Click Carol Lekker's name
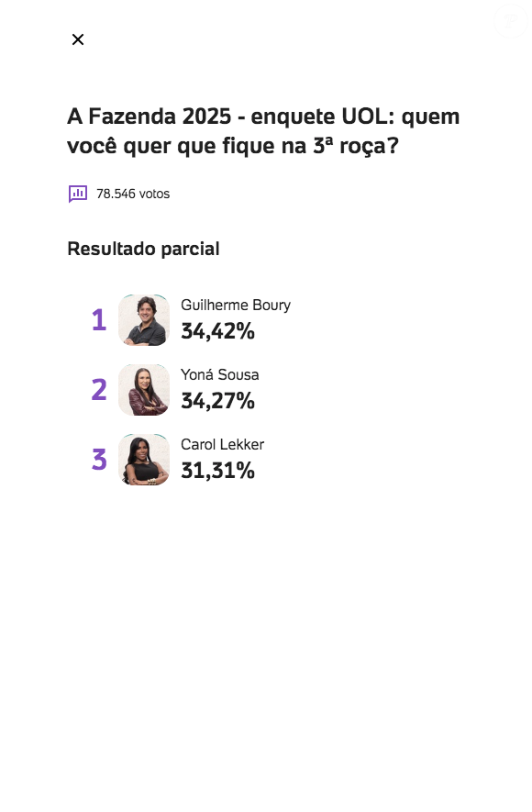Screen dimensions: 532x812 click(221, 444)
